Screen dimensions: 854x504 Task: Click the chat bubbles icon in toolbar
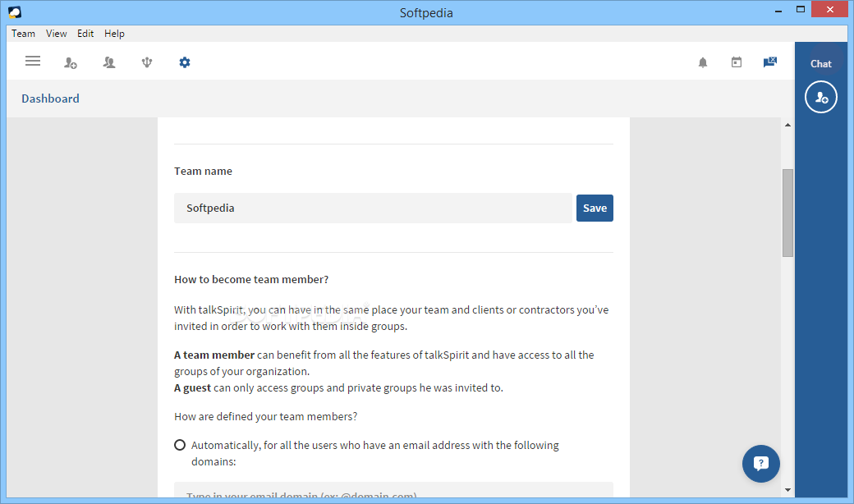pyautogui.click(x=770, y=62)
